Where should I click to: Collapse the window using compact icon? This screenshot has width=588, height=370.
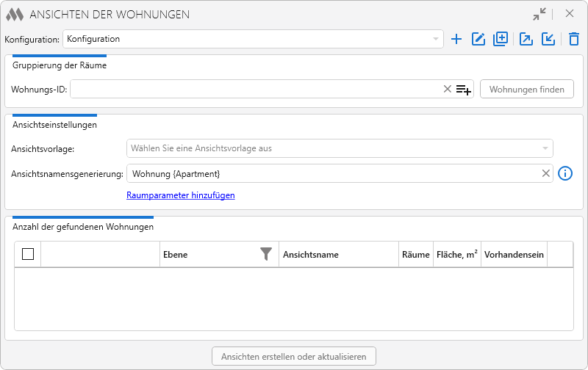click(x=539, y=14)
